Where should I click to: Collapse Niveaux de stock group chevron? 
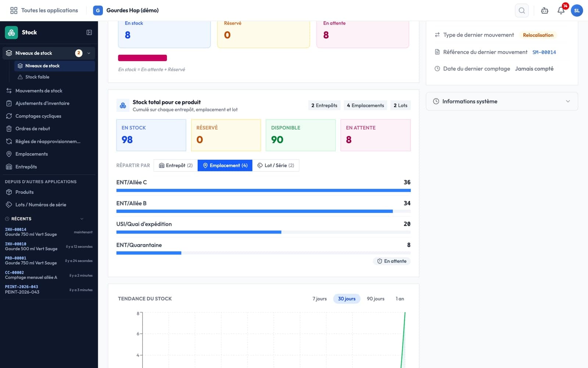89,53
